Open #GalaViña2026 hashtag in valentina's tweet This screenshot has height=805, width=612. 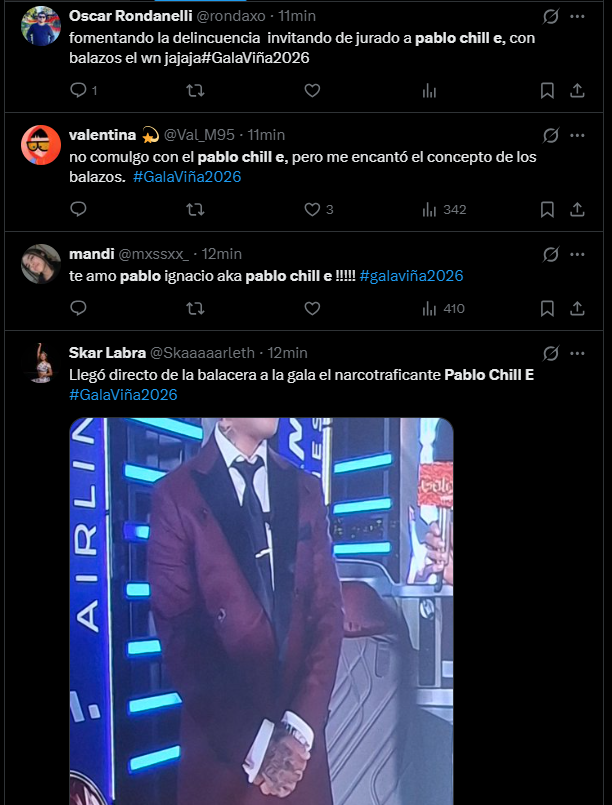click(x=187, y=177)
